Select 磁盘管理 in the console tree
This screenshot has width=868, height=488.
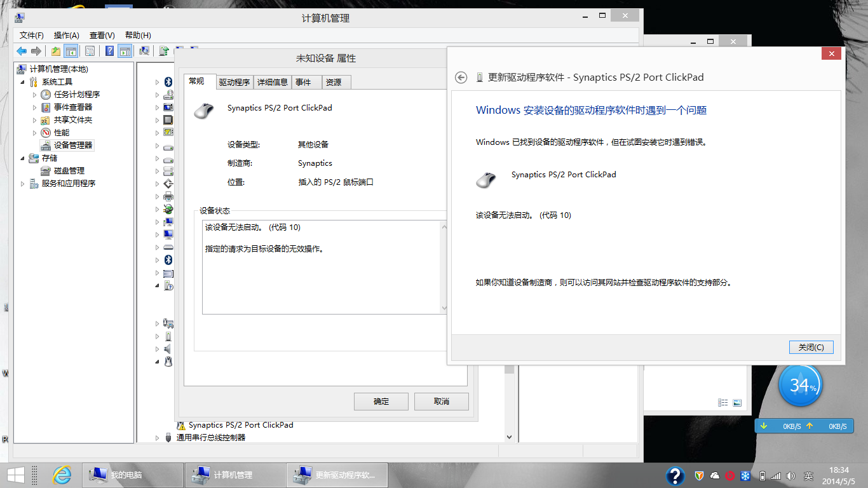point(69,171)
